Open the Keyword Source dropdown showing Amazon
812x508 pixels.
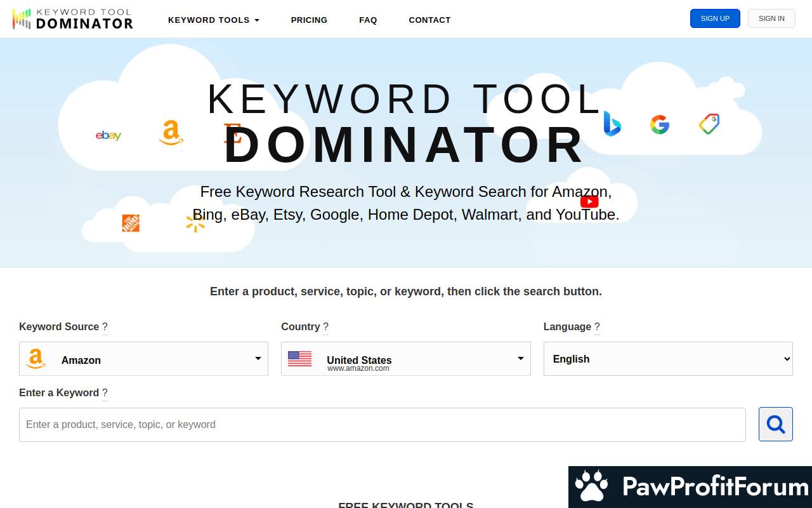(143, 359)
